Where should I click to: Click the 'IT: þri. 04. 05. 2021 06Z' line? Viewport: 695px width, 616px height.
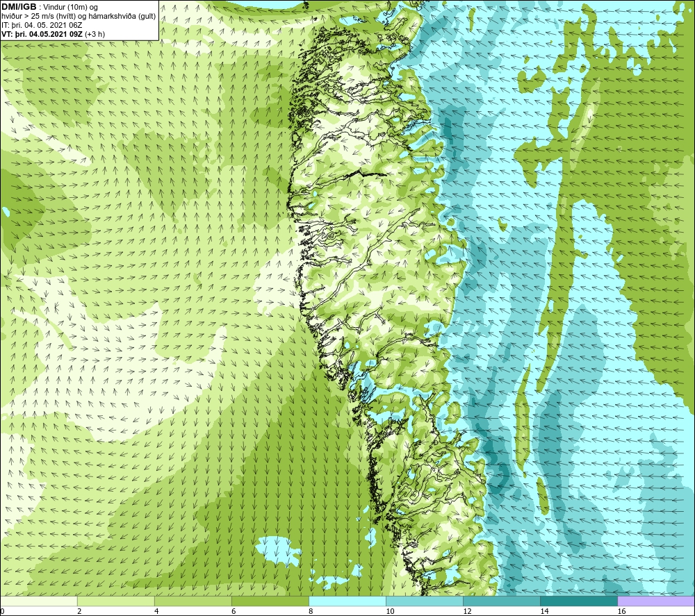point(42,25)
